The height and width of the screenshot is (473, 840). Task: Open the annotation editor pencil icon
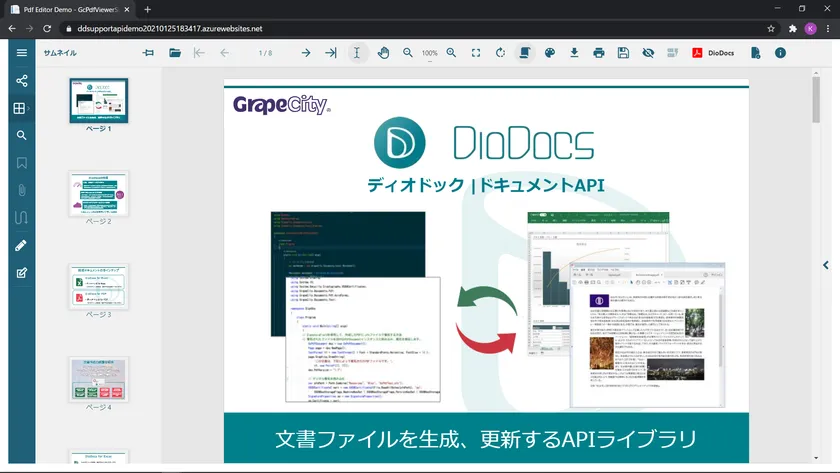(21, 245)
